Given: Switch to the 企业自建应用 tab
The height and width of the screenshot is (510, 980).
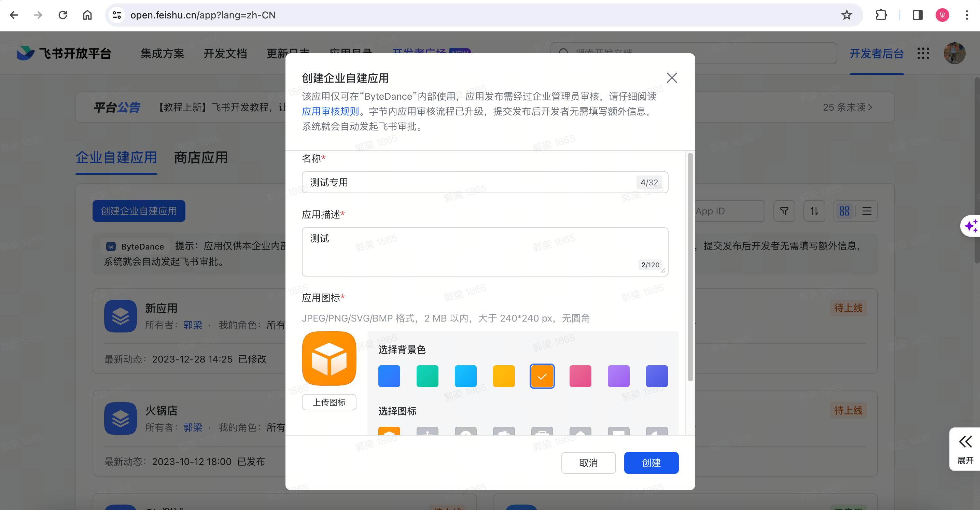Looking at the screenshot, I should (x=116, y=157).
